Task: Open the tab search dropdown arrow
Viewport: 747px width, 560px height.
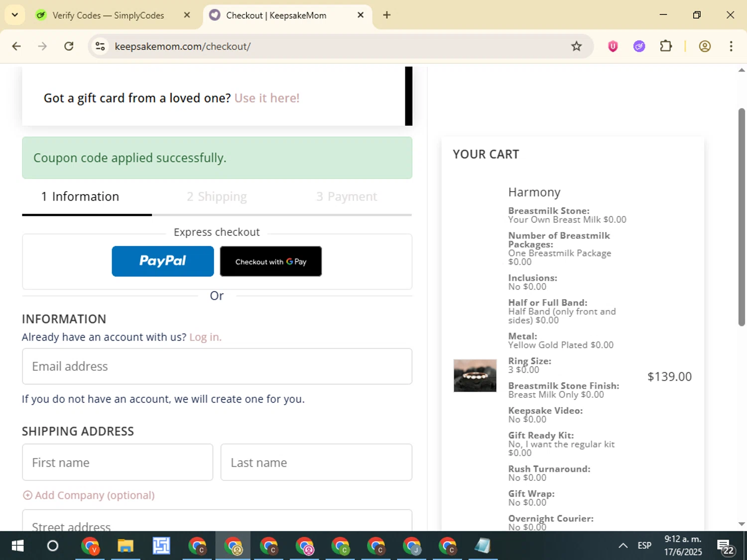Action: (15, 15)
